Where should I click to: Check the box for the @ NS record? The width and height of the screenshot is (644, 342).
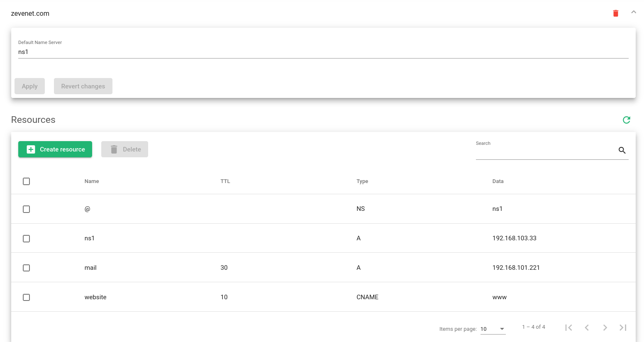26,209
